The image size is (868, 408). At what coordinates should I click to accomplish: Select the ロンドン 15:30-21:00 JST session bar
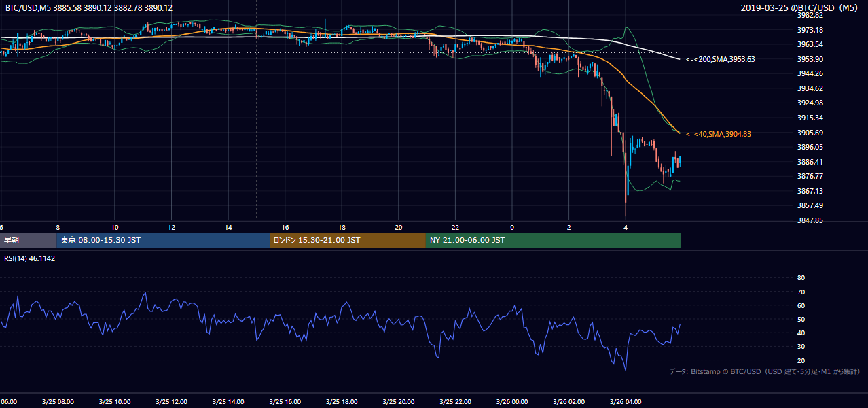click(x=348, y=240)
